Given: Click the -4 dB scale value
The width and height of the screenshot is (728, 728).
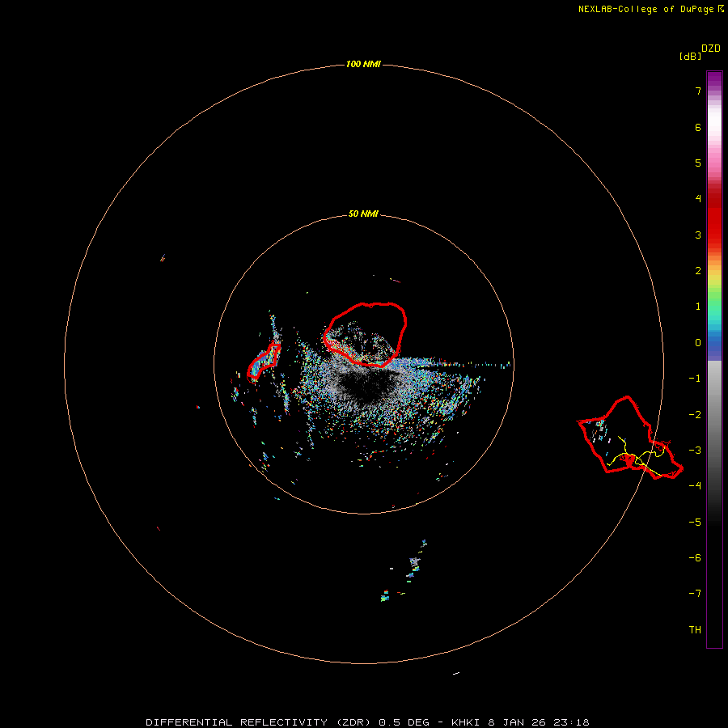Looking at the screenshot, I should pos(695,485).
